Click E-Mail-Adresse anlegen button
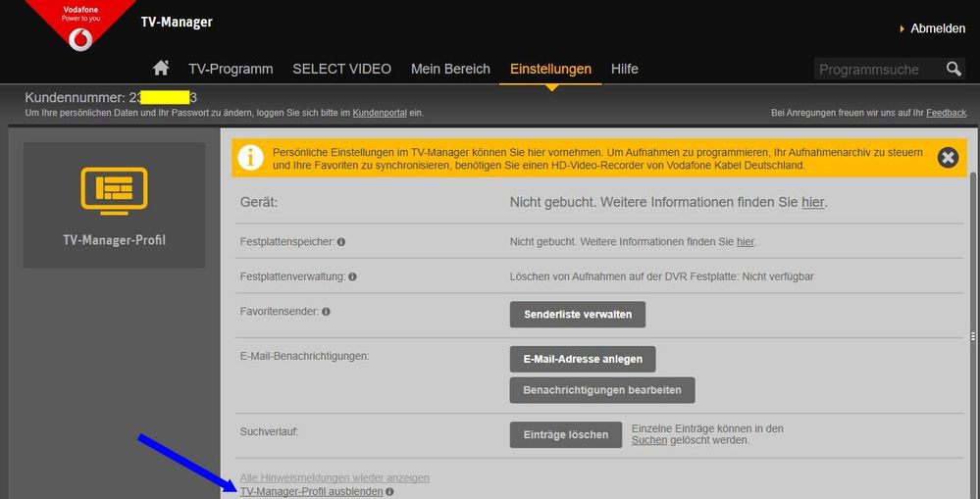Viewport: 980px width, 499px height. (583, 359)
